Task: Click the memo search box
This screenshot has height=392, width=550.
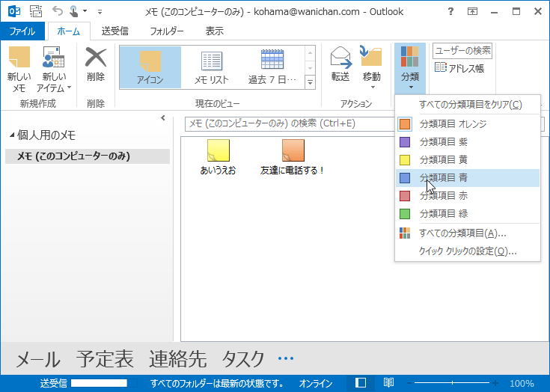Action: [x=290, y=123]
